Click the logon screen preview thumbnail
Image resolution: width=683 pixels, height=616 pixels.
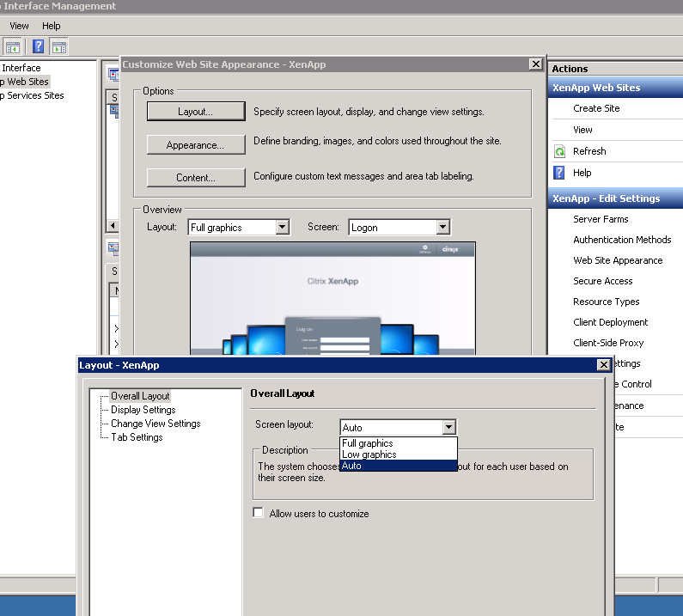coord(332,298)
